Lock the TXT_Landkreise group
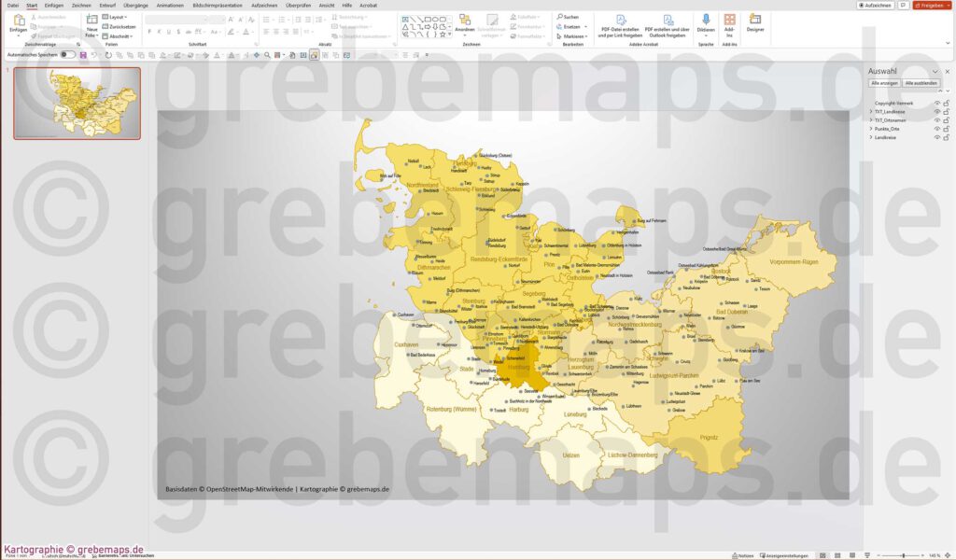The width and height of the screenshot is (956, 560). [x=947, y=111]
